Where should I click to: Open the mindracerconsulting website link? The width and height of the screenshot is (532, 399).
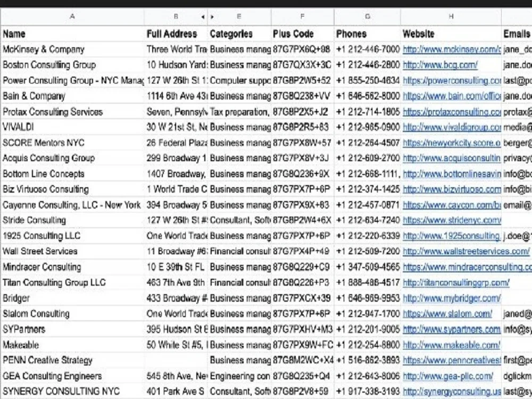(467, 267)
